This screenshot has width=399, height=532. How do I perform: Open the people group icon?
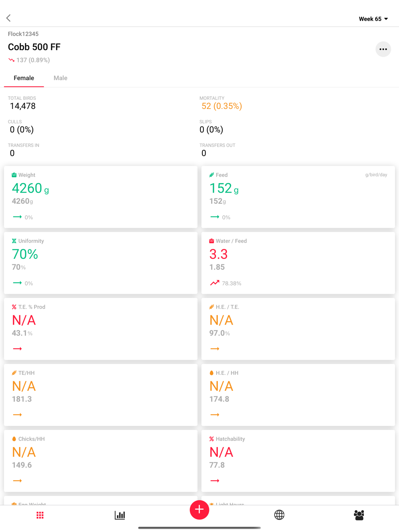(x=359, y=515)
